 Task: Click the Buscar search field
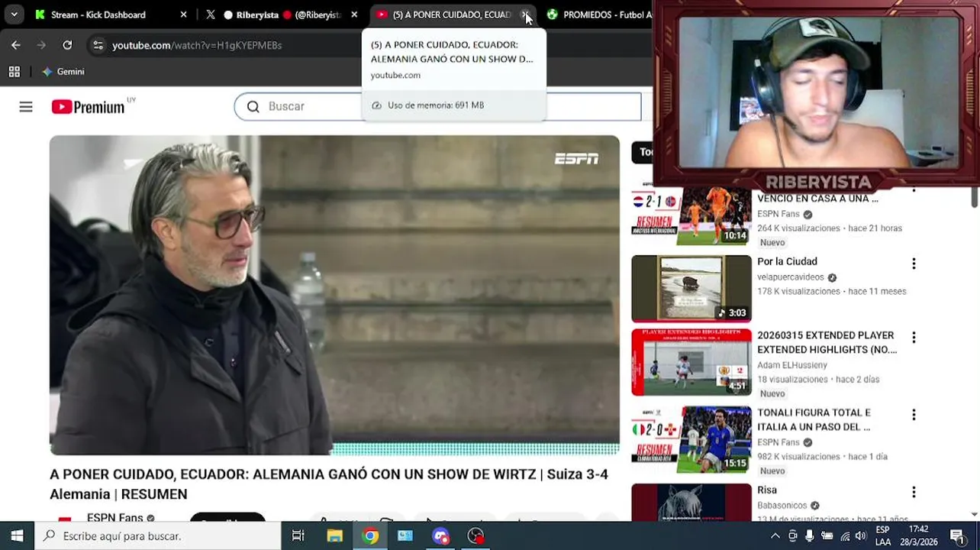(437, 106)
